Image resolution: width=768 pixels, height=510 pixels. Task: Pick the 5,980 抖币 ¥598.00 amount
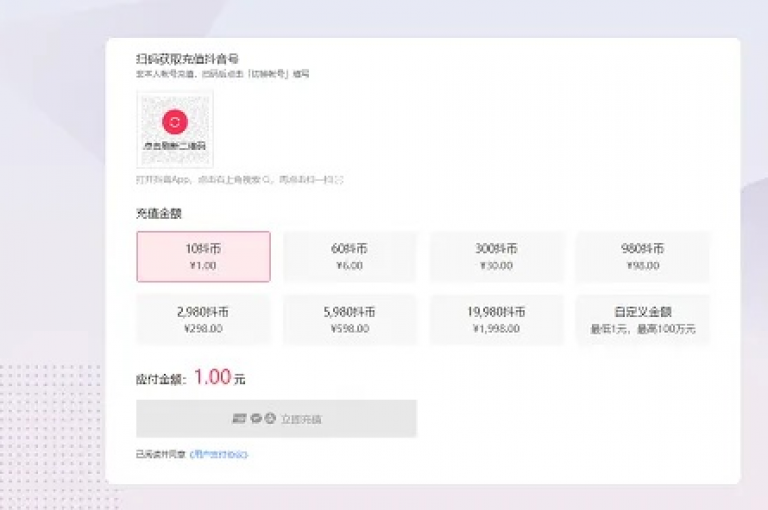click(x=350, y=320)
